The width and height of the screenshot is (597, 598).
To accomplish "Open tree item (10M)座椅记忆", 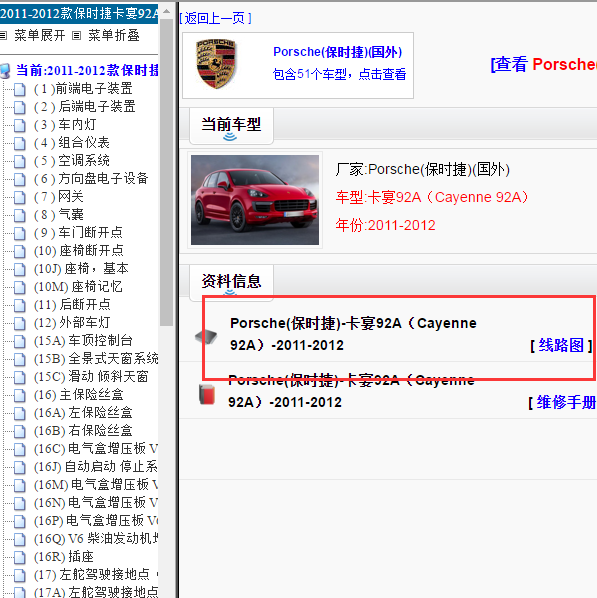I will 78,287.
